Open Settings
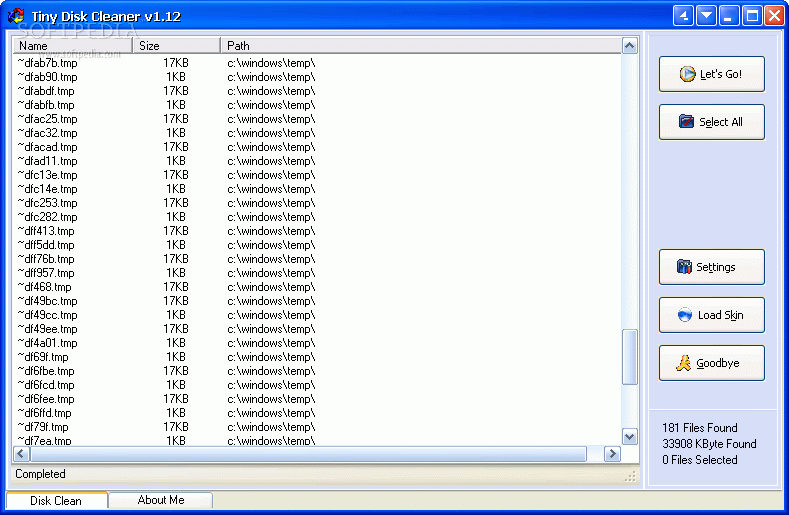789x515 pixels. [712, 267]
